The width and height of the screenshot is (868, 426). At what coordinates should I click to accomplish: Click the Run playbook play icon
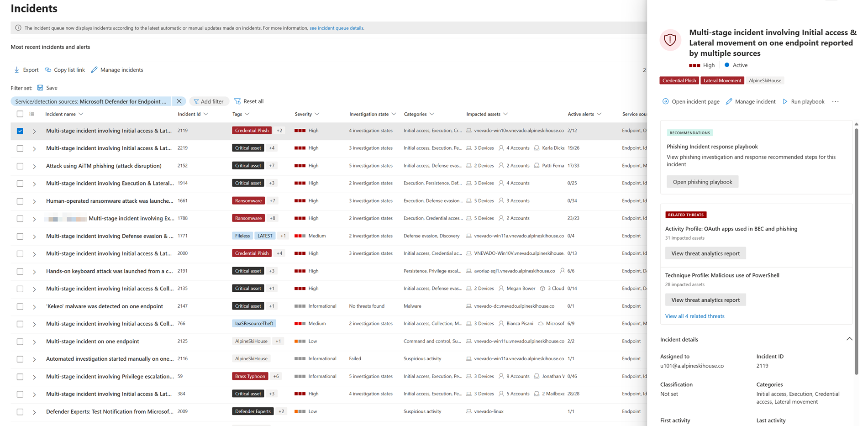pos(785,101)
